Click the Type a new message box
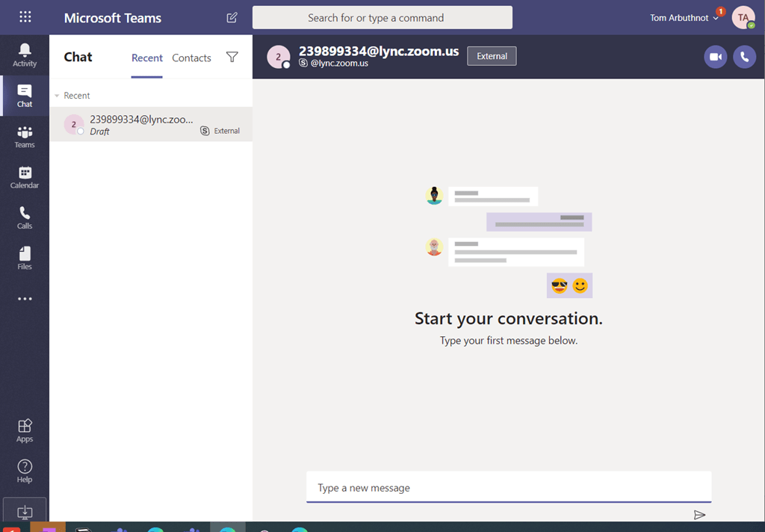The image size is (765, 532). point(508,488)
